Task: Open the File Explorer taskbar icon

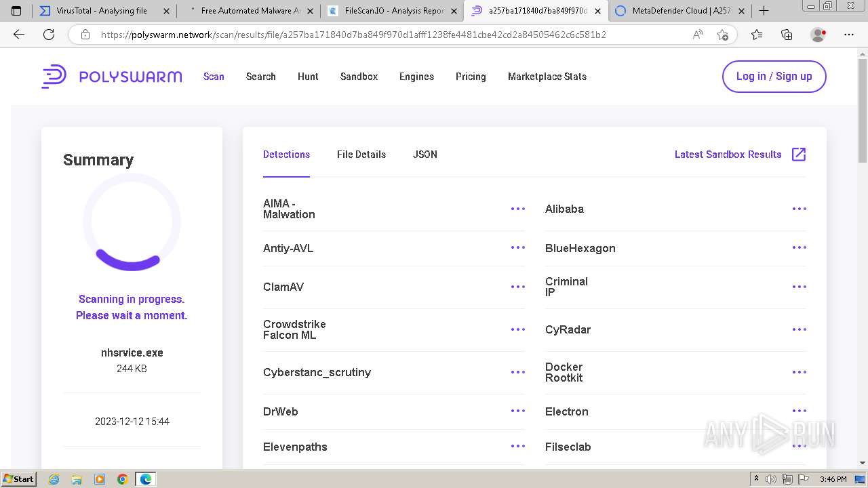Action: click(77, 479)
